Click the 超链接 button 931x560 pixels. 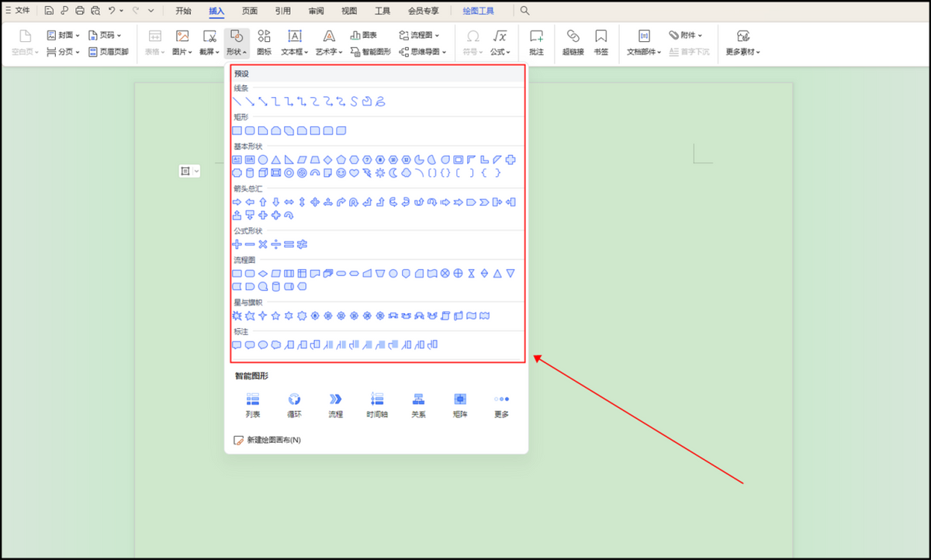click(x=573, y=42)
